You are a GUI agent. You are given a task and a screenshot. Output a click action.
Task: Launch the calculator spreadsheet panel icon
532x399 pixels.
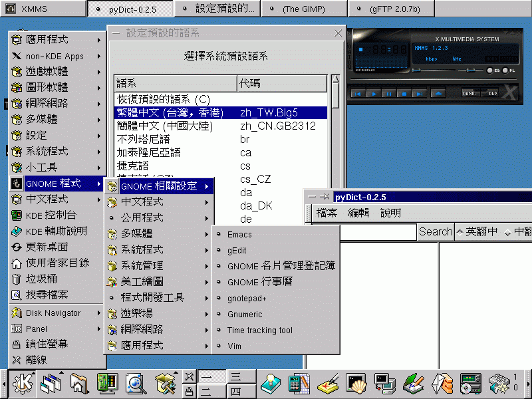pos(299,384)
